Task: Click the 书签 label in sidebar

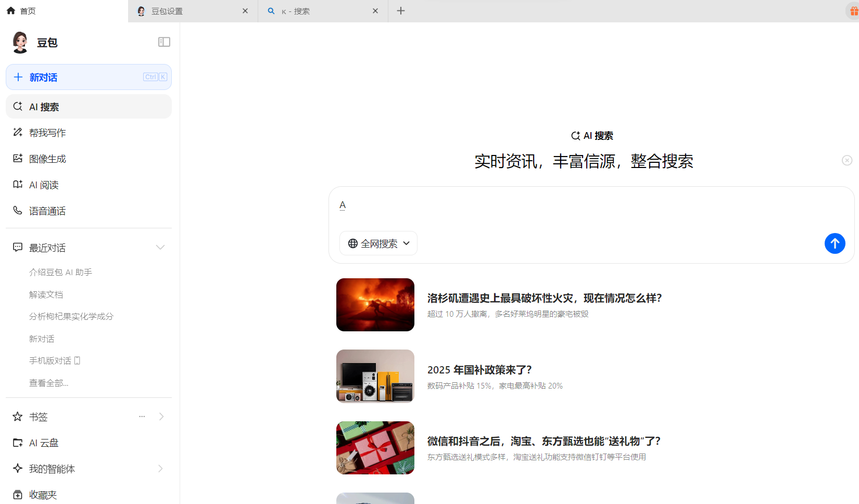Action: [x=39, y=417]
